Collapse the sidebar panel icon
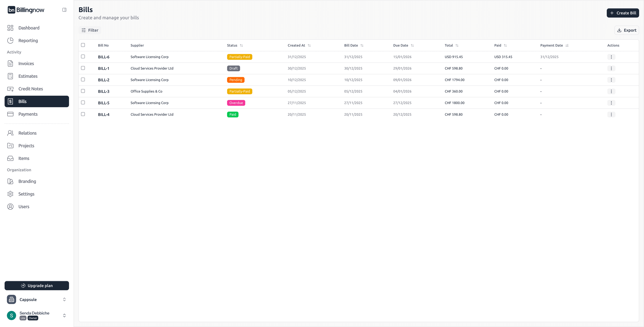The image size is (644, 327). [64, 10]
